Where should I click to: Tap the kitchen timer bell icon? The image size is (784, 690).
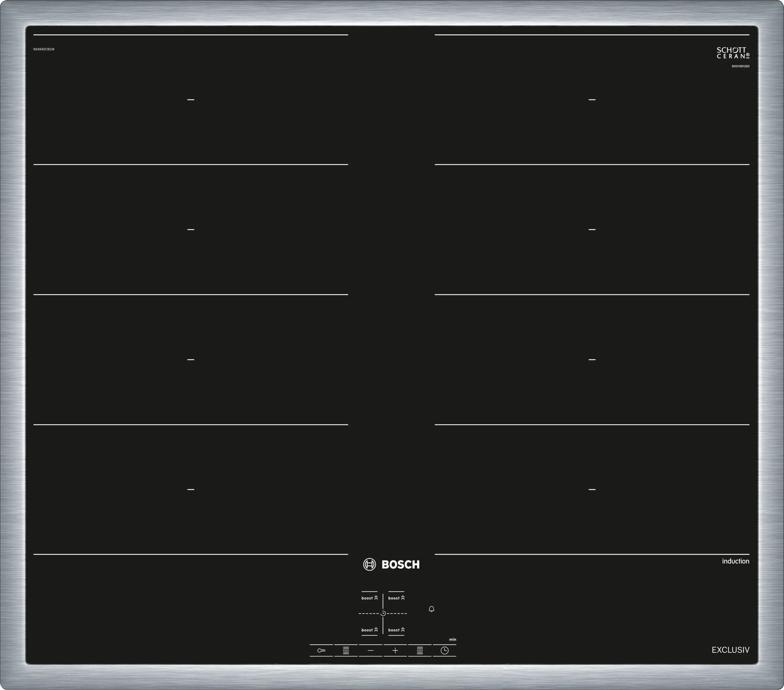[x=431, y=609]
